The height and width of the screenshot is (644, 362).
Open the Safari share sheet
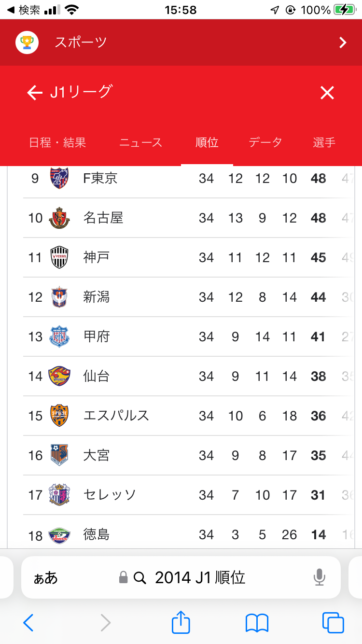pos(181,623)
